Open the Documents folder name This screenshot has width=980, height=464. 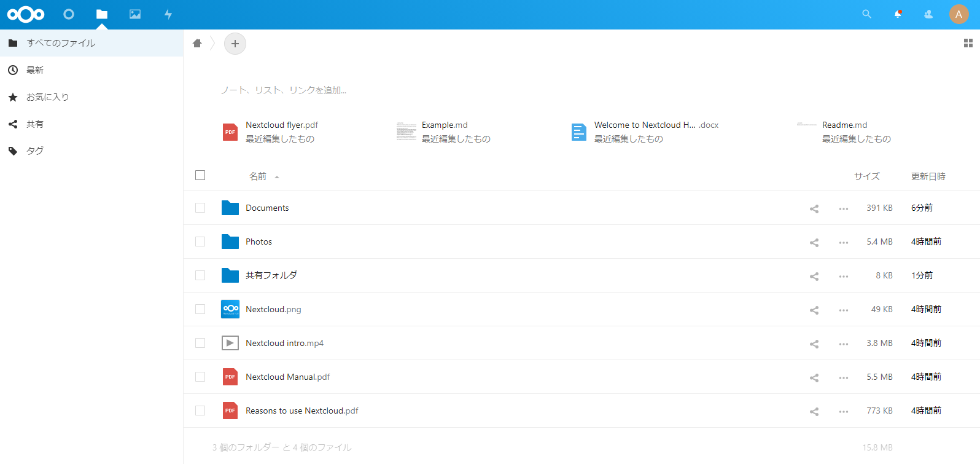pyautogui.click(x=267, y=208)
